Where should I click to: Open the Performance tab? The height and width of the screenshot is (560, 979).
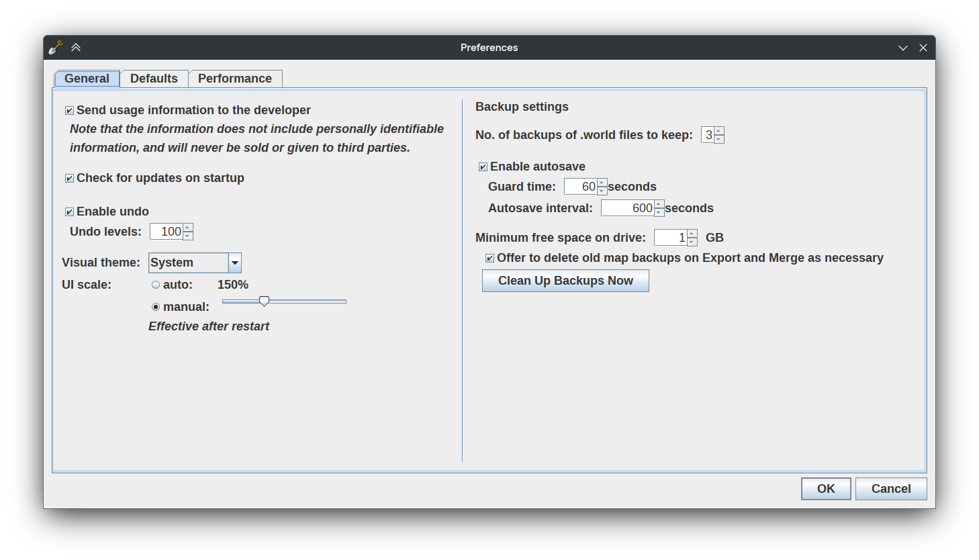click(x=234, y=79)
